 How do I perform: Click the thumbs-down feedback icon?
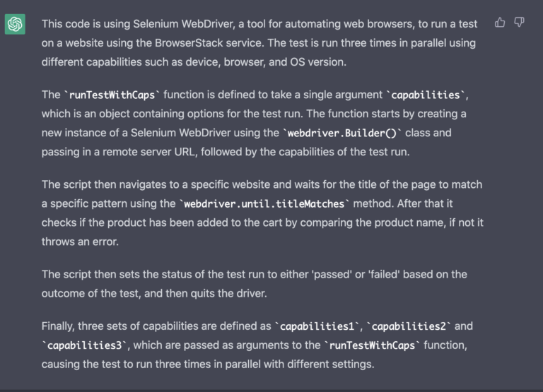click(519, 23)
